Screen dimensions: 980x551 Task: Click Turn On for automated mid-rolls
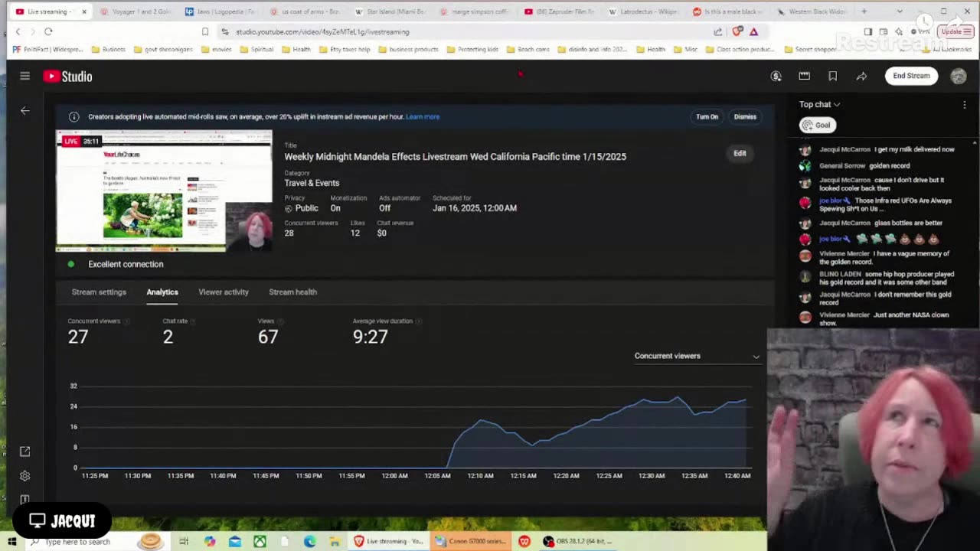(x=707, y=116)
